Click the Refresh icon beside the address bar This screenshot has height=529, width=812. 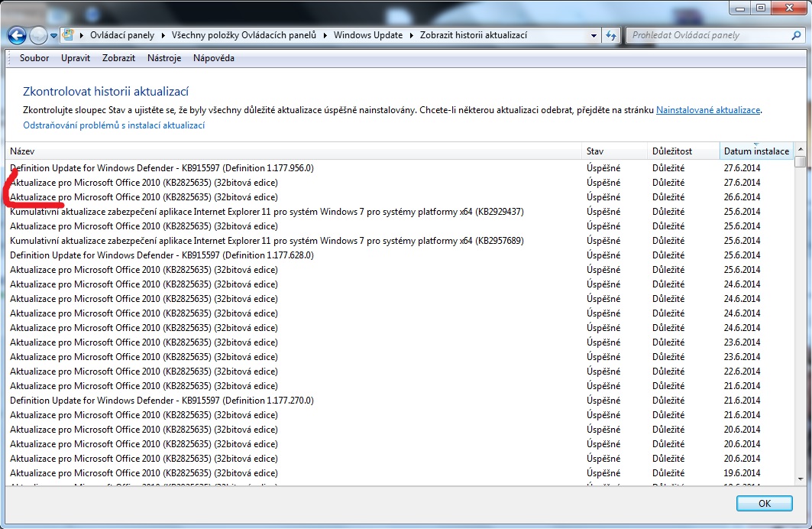tap(611, 35)
